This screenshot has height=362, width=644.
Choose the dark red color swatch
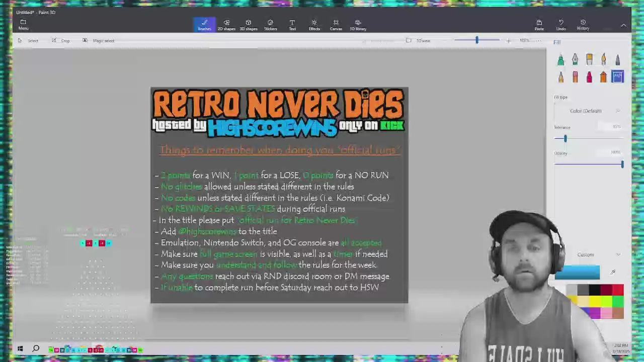click(x=606, y=290)
